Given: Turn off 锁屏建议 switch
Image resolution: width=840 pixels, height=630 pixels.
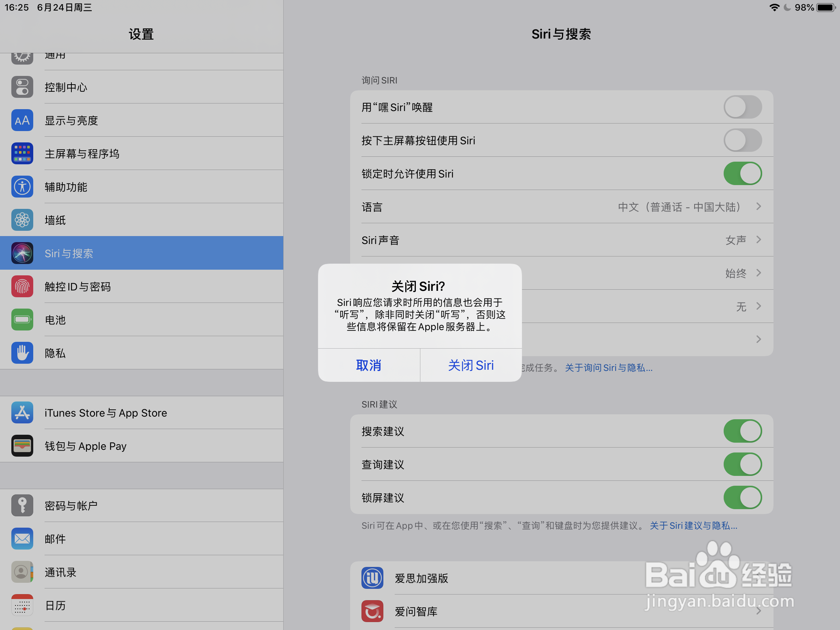Looking at the screenshot, I should [x=743, y=497].
